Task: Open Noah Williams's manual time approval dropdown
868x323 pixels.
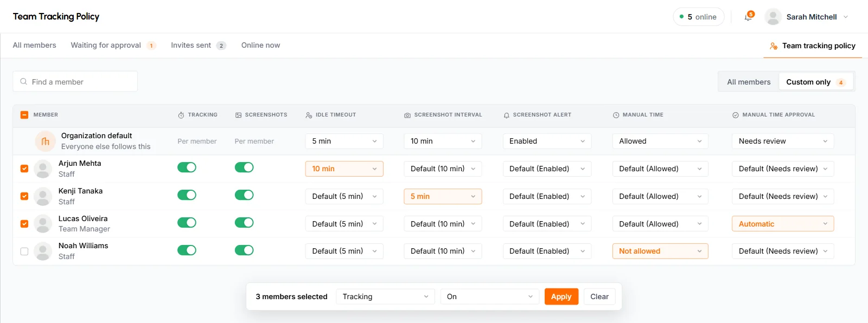Action: [x=783, y=251]
